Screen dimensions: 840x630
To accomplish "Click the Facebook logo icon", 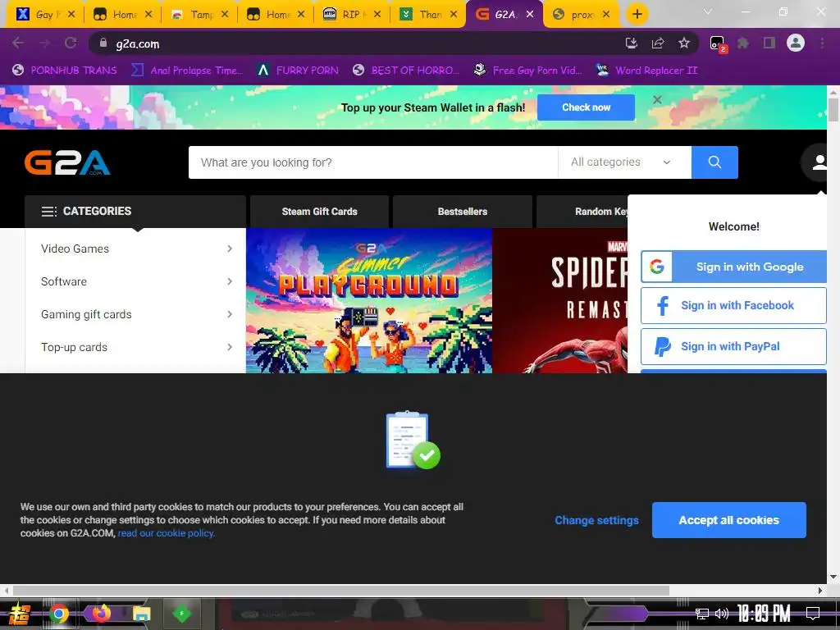I will (663, 305).
